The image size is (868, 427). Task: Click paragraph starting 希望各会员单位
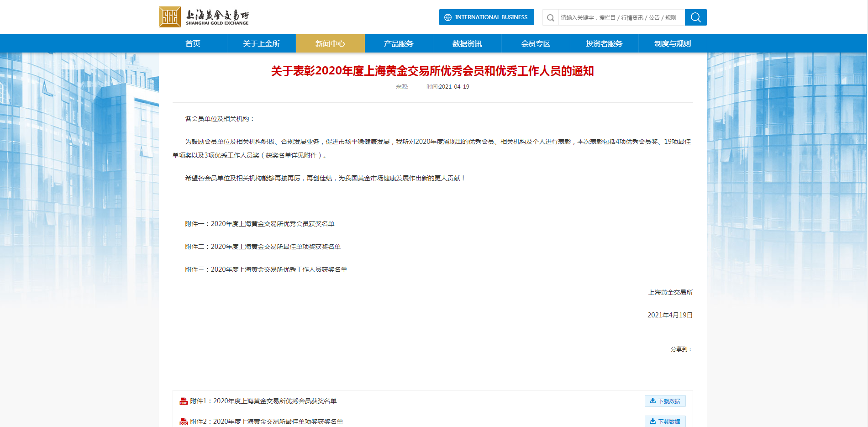coord(325,178)
